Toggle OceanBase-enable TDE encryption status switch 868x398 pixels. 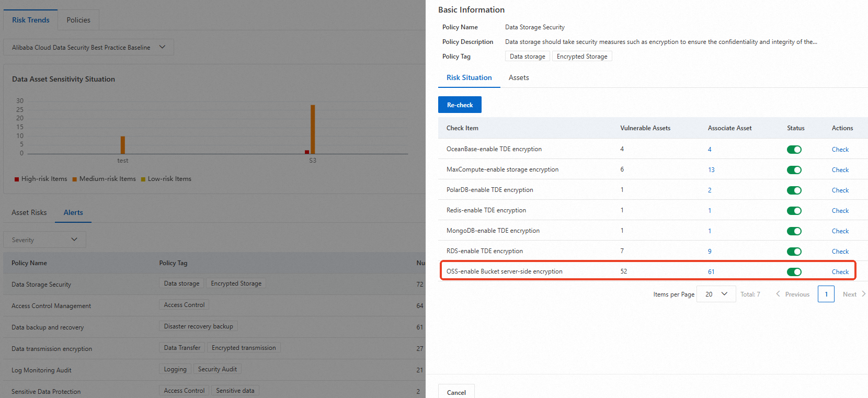794,150
